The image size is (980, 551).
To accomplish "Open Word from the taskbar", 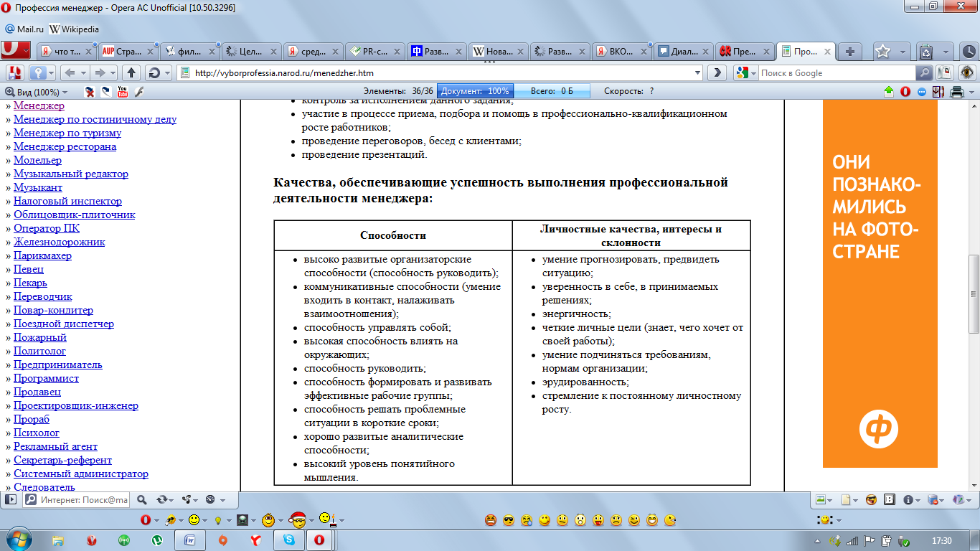I will coord(189,540).
